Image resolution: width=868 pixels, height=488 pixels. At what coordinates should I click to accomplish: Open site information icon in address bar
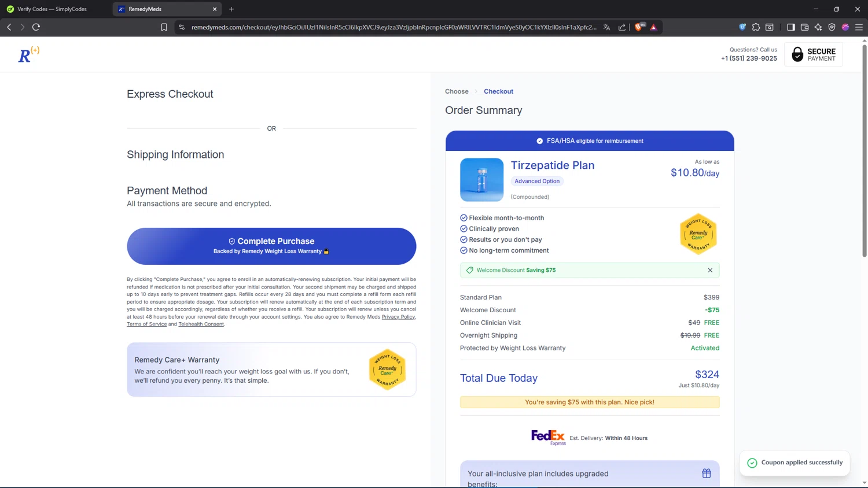(x=182, y=27)
